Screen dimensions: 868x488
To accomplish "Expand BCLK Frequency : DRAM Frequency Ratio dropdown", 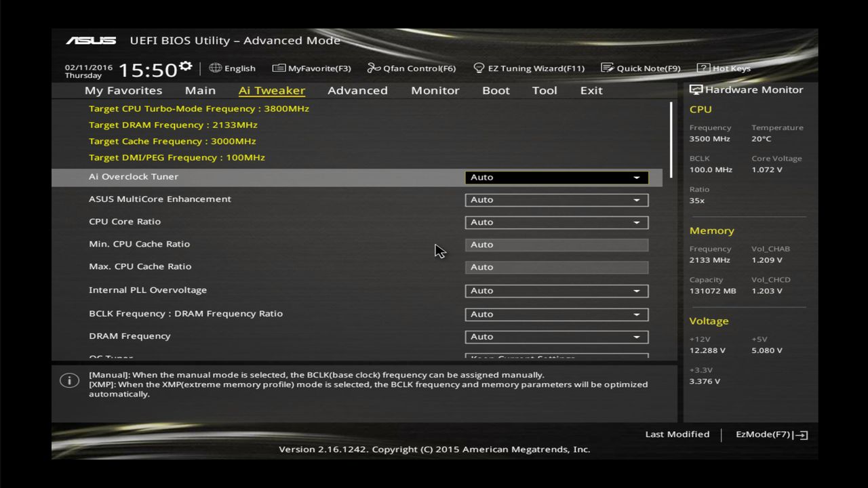I will (557, 314).
